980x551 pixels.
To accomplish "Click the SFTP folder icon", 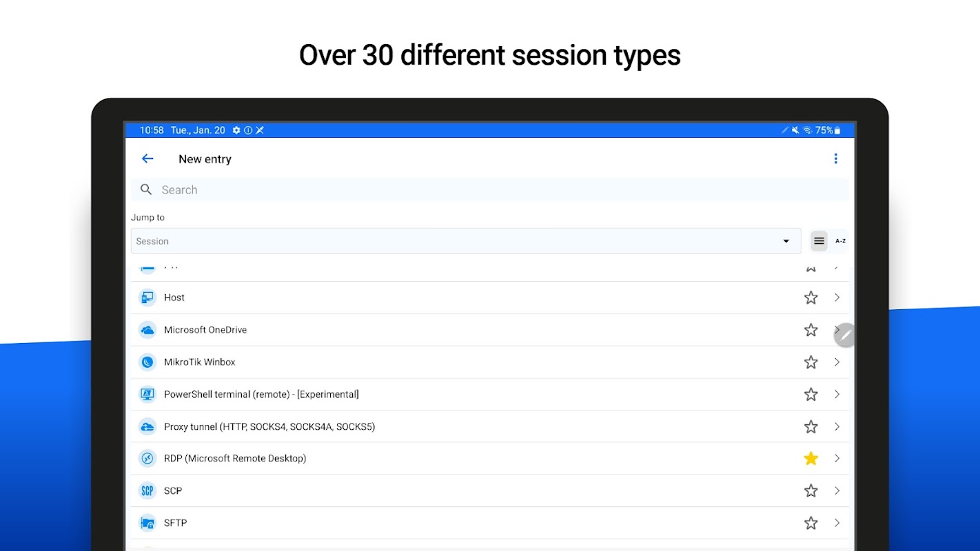I will click(x=147, y=523).
